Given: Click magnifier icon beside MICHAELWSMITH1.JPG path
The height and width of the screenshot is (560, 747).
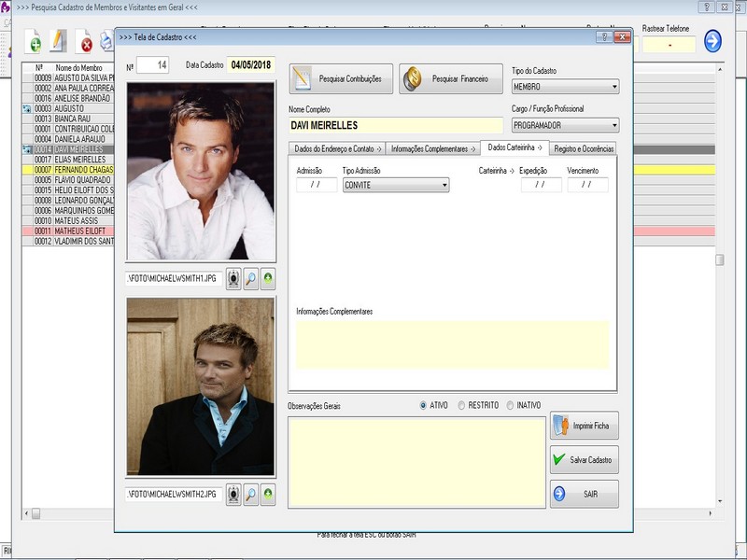Looking at the screenshot, I should click(250, 279).
